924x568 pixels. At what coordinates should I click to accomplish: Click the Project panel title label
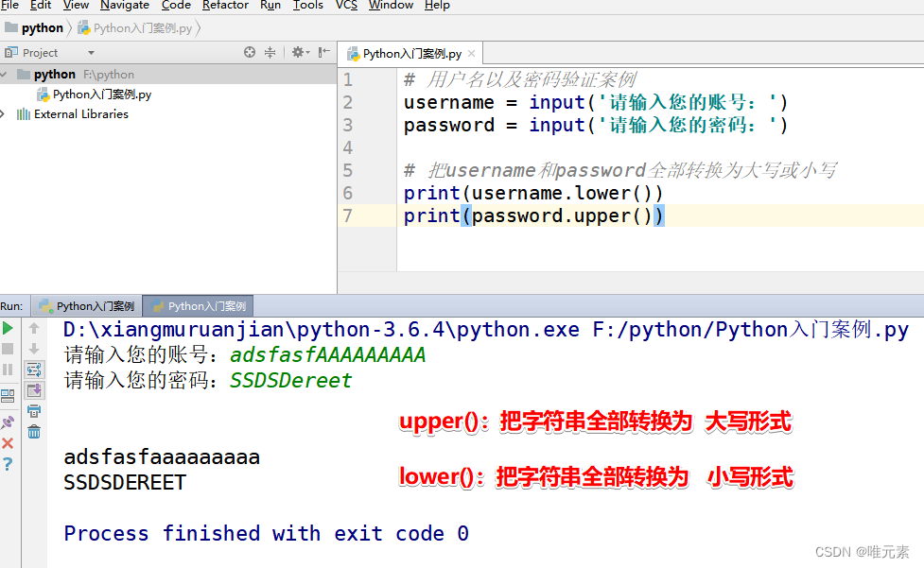click(x=40, y=53)
